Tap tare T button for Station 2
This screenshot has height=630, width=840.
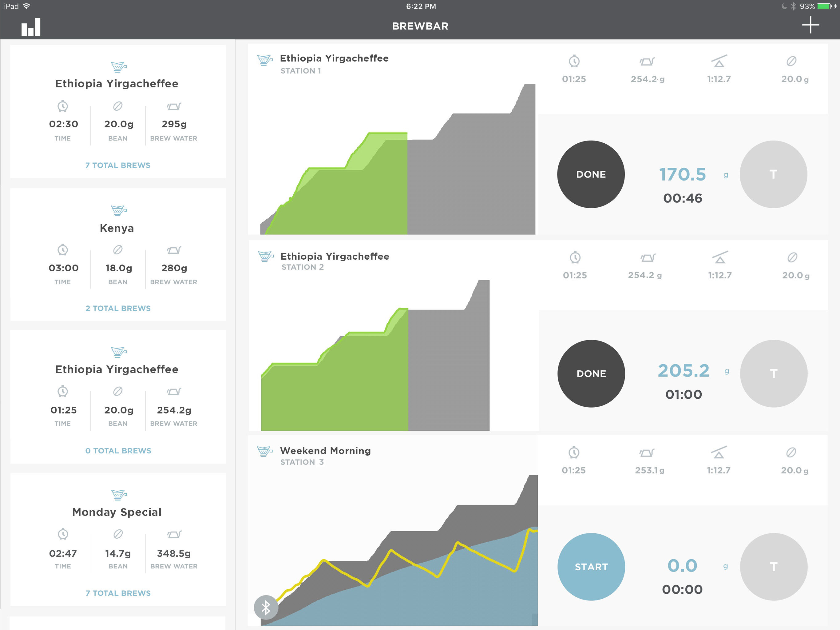[774, 373]
